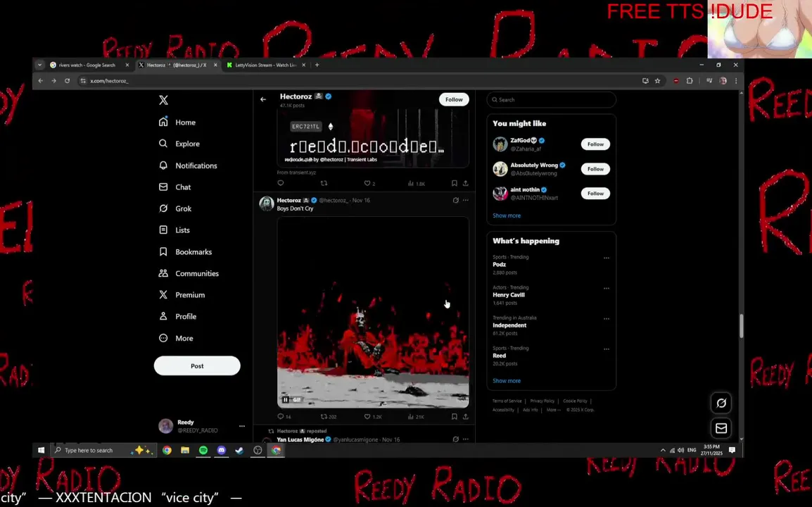Follow ZafGod suggestion
This screenshot has height=507, width=812.
pyautogui.click(x=595, y=144)
